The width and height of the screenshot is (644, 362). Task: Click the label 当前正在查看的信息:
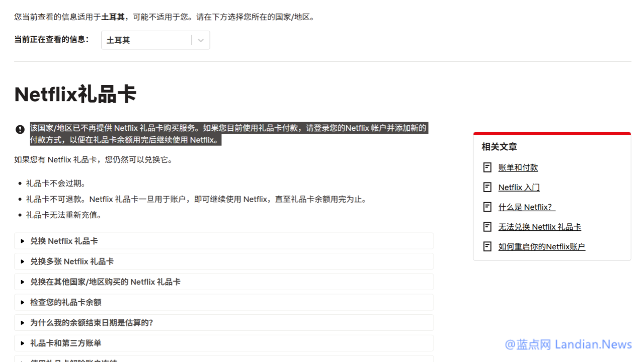(51, 39)
